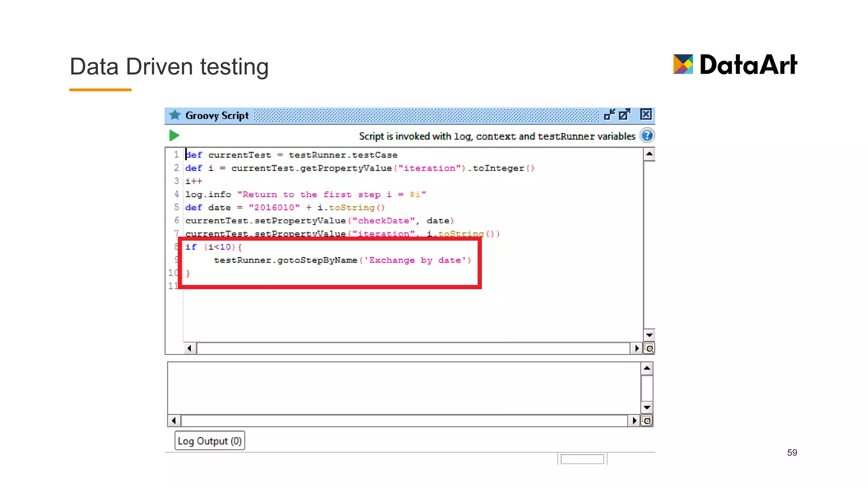Click line 2 with getPropertyValue("iteration")
Viewport: 868px width, 488px height.
[360, 168]
